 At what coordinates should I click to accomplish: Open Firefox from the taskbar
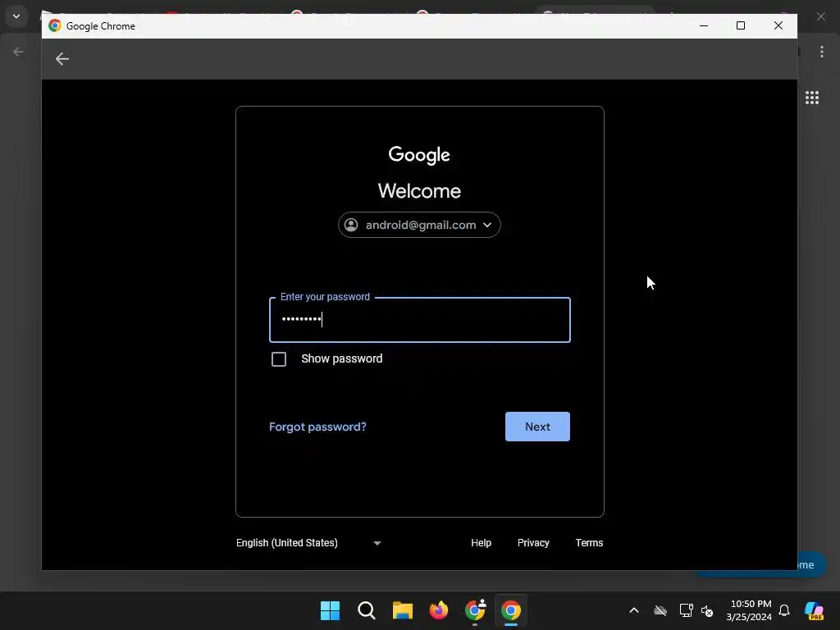coord(439,610)
